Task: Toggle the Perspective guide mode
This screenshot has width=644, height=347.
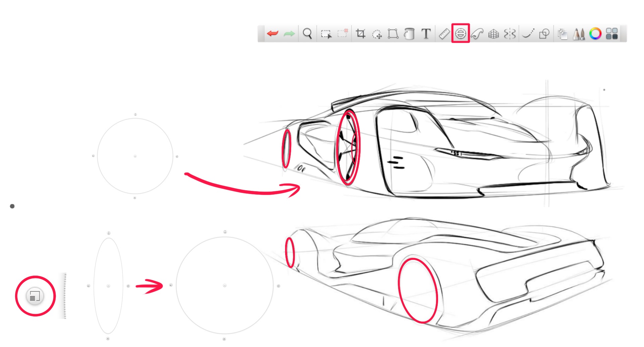Action: pyautogui.click(x=493, y=34)
